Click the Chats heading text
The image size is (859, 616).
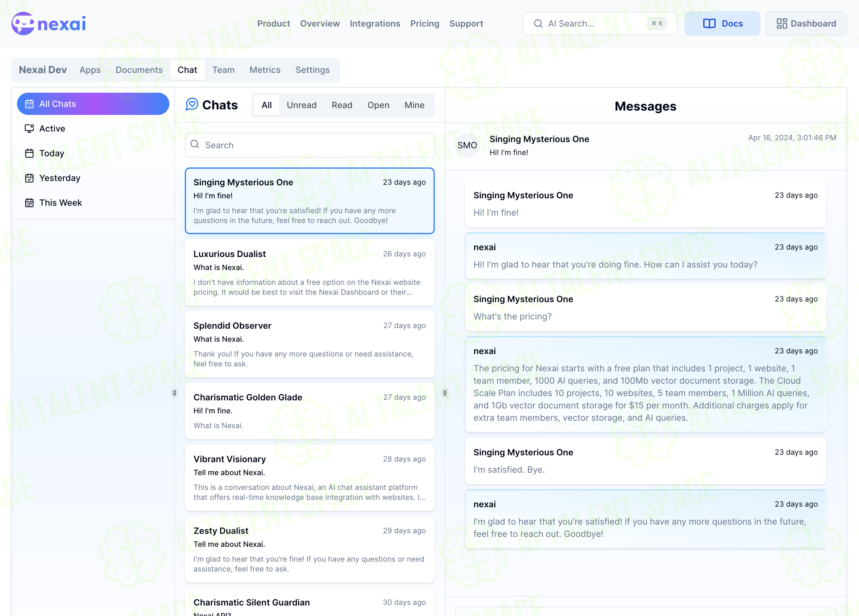point(220,105)
